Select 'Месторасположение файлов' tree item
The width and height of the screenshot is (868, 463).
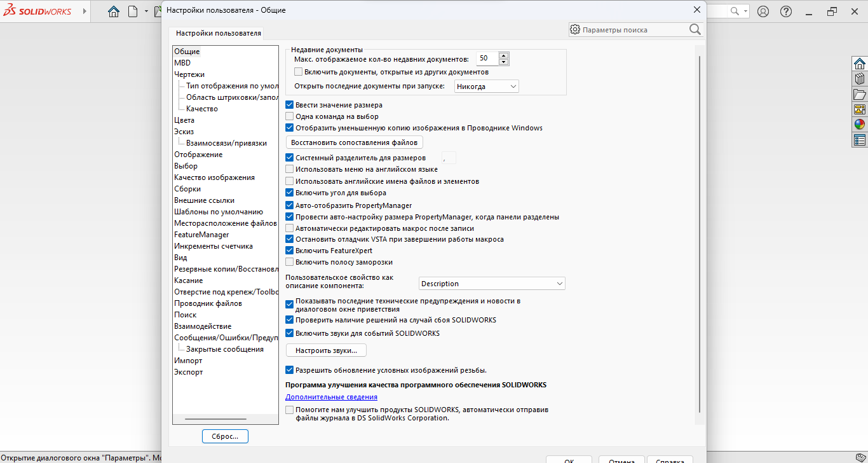point(226,223)
